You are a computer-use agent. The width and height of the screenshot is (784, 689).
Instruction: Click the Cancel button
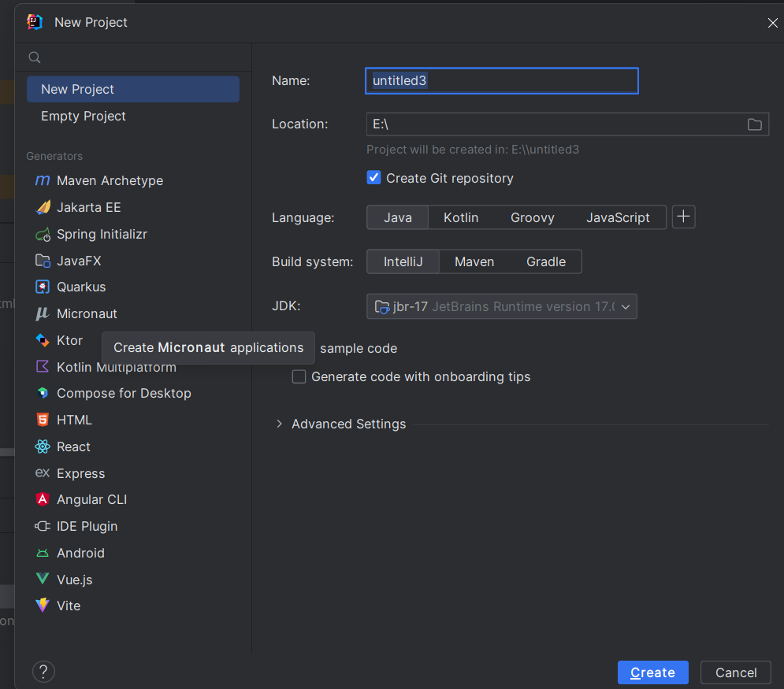(x=735, y=672)
